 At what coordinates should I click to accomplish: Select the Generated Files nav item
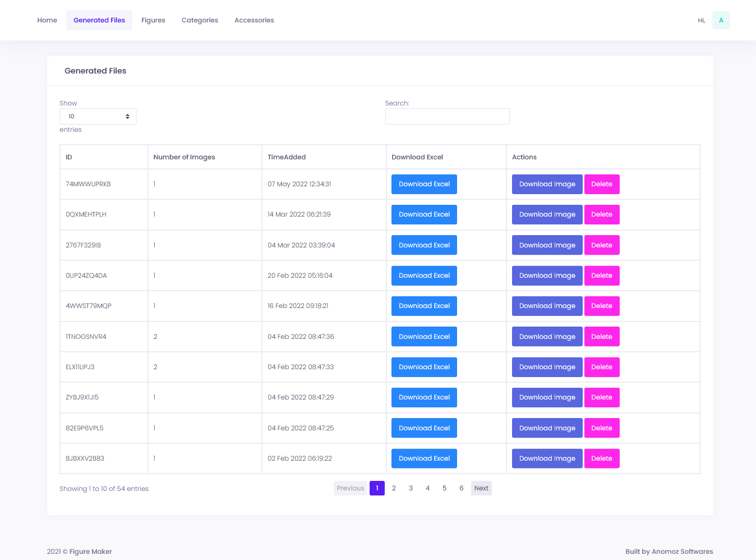(x=99, y=20)
